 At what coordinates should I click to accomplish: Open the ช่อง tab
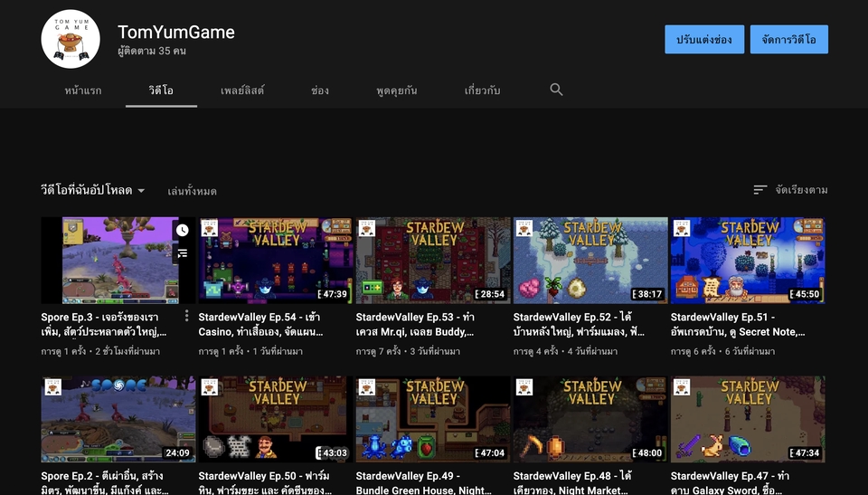320,90
